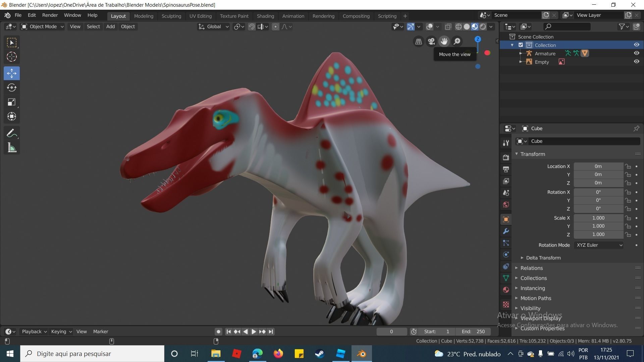Expand the Instancing panel
Screen dimensions: 644x362
click(x=532, y=288)
